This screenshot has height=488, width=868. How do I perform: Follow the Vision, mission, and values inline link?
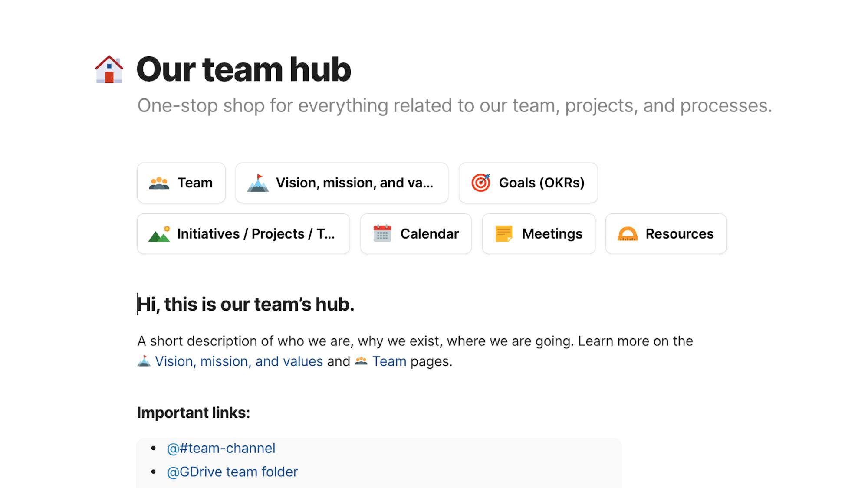click(x=239, y=361)
